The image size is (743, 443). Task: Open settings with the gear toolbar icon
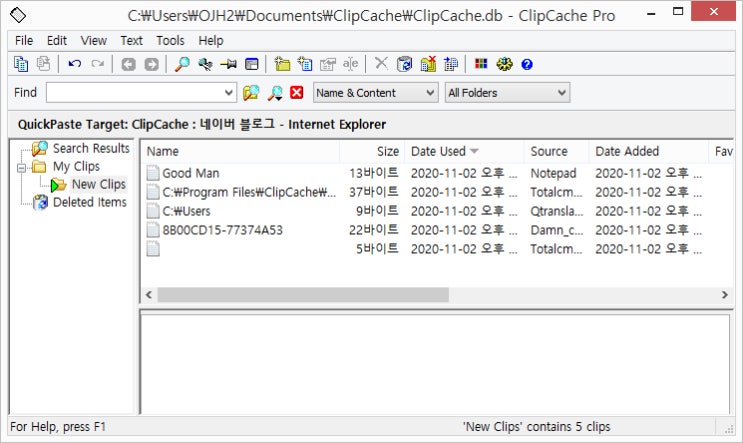[504, 64]
